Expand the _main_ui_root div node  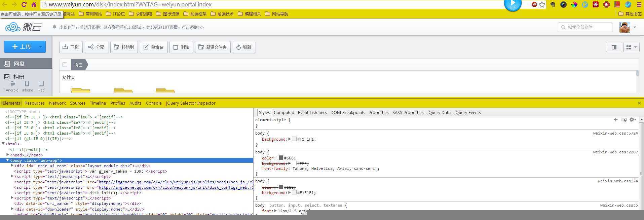12,166
